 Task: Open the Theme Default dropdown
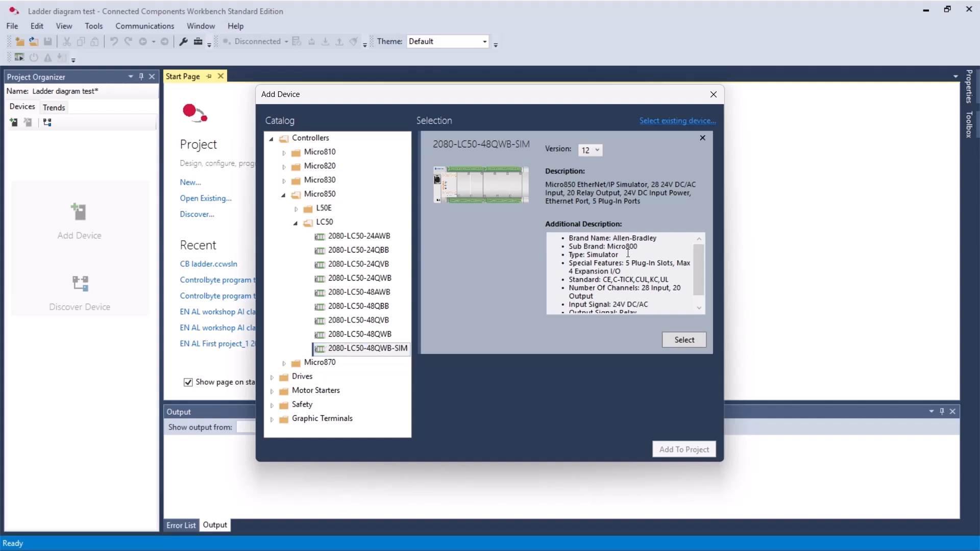coord(448,41)
